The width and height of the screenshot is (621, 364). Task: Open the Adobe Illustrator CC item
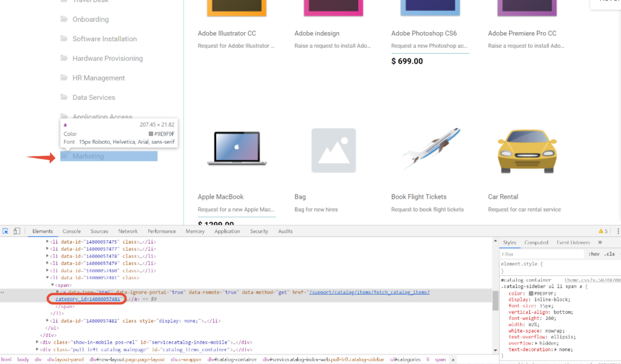(227, 33)
